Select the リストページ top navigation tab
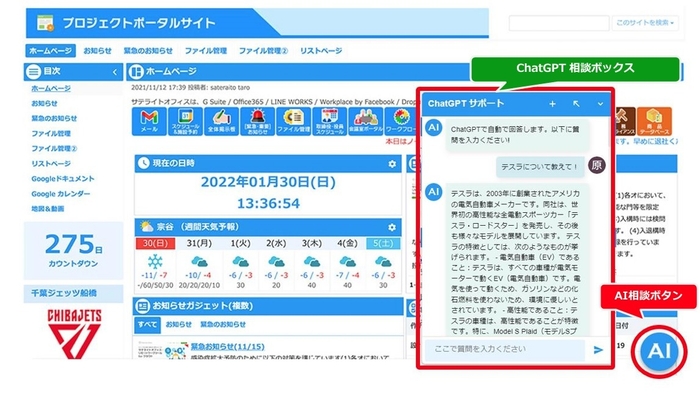 321,51
